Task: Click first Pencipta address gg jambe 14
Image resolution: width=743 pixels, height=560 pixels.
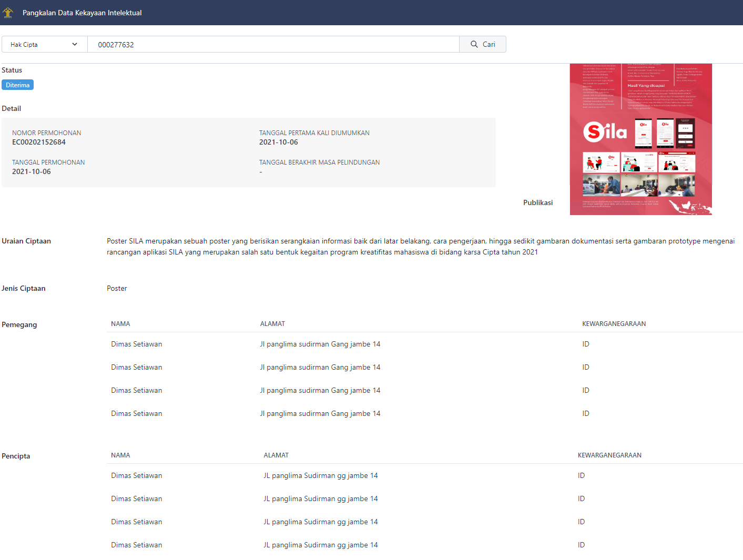Action: pos(321,475)
